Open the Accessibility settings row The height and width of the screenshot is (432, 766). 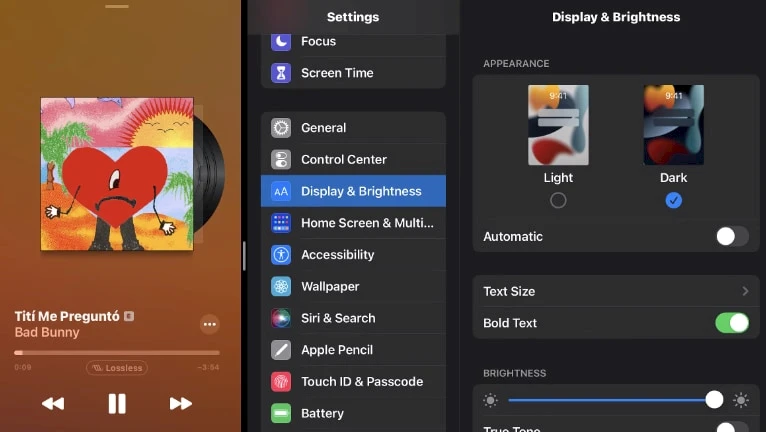click(x=353, y=255)
